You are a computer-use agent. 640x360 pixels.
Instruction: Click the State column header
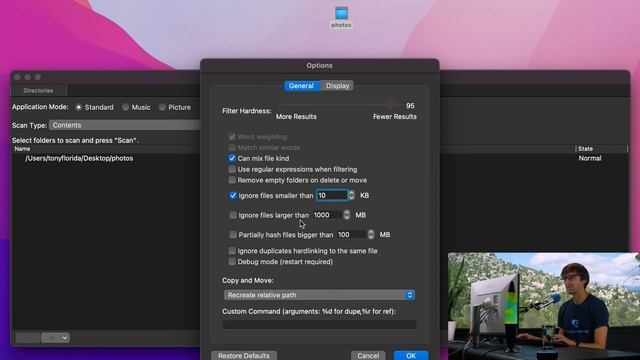point(585,149)
